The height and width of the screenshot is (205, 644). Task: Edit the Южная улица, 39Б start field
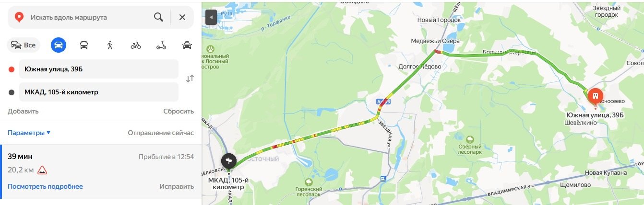[99, 69]
